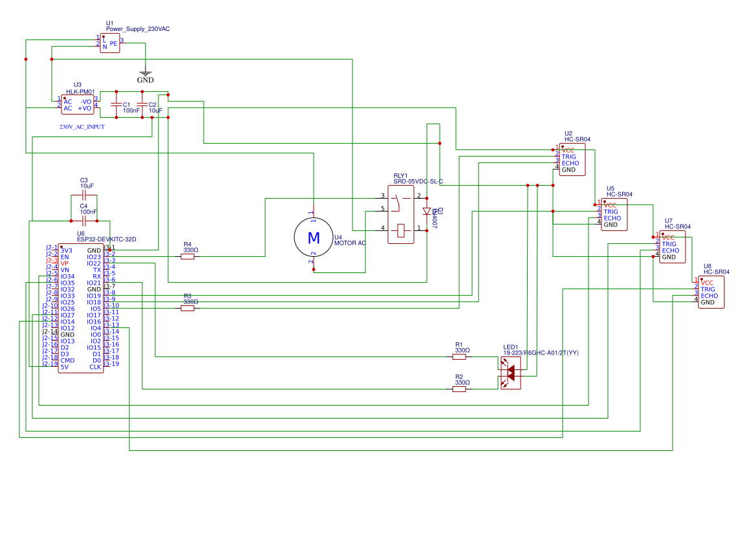Click the VP pin label on ESP32
756x535 pixels.
pos(65,263)
